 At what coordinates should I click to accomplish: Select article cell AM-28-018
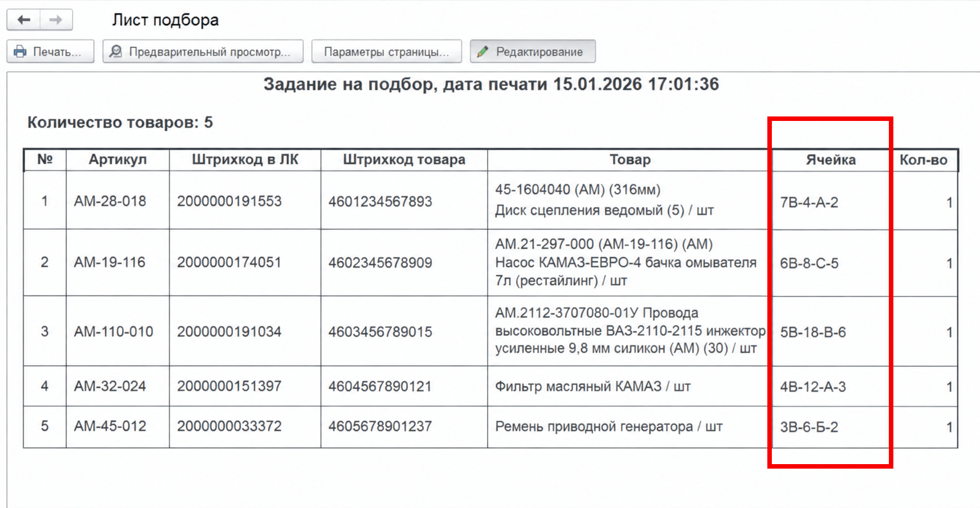[118, 200]
